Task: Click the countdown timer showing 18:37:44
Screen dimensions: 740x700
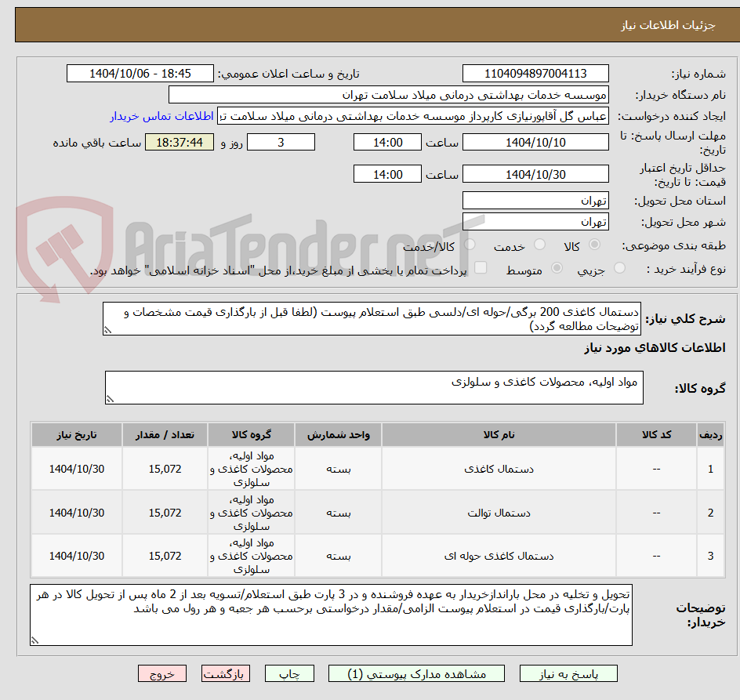Action: click(x=179, y=142)
